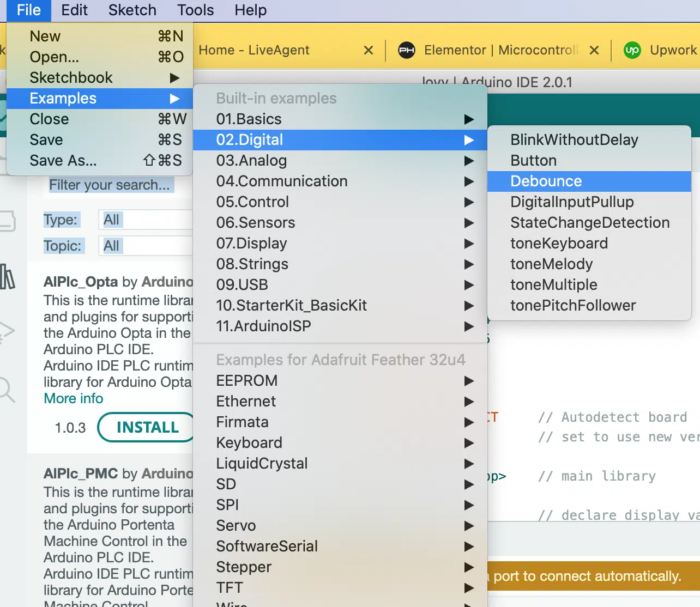700x607 pixels.
Task: Click the Elementor tab PH favicon
Action: [x=407, y=51]
